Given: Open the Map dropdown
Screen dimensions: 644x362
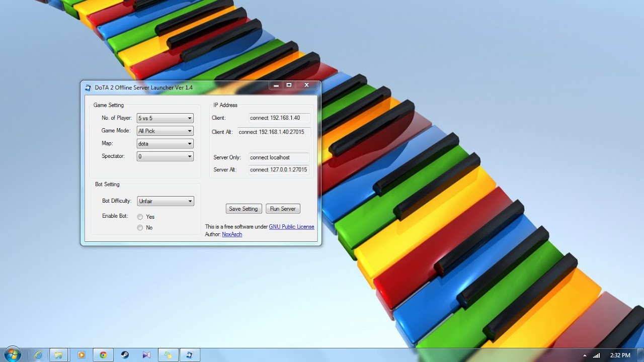Looking at the screenshot, I should [165, 144].
